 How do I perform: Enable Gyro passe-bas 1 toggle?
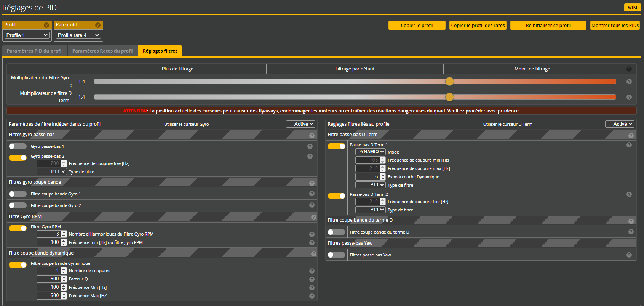click(x=18, y=146)
